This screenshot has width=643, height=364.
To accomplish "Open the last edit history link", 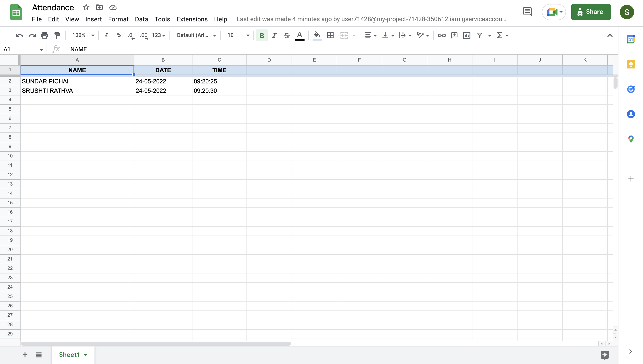I will click(371, 19).
